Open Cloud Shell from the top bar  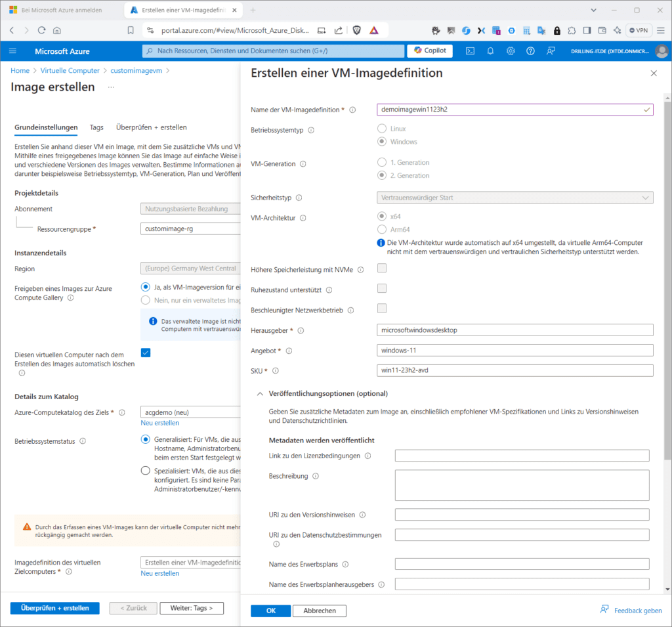[x=470, y=51]
